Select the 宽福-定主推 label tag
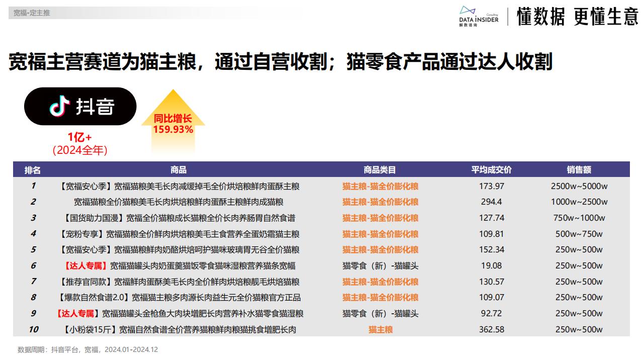Screen dimensions: 644x362 pyautogui.click(x=32, y=13)
